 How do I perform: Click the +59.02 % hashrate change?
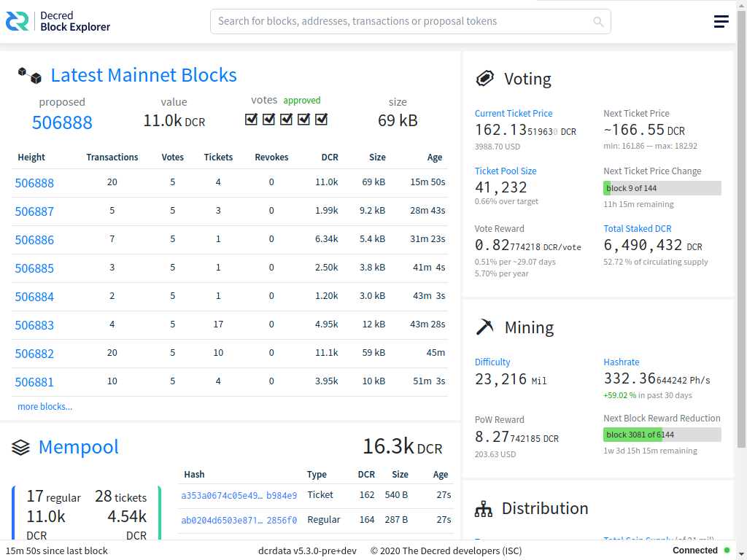click(620, 395)
